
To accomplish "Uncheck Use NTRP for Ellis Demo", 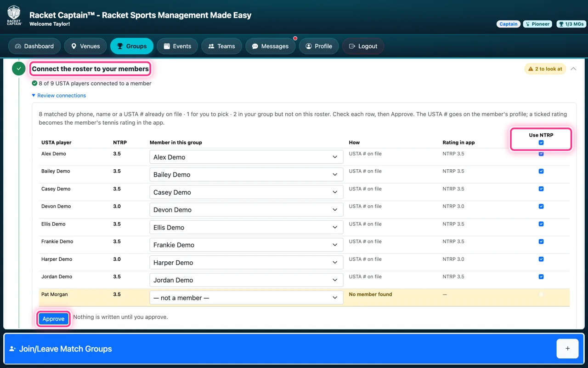I will [541, 224].
